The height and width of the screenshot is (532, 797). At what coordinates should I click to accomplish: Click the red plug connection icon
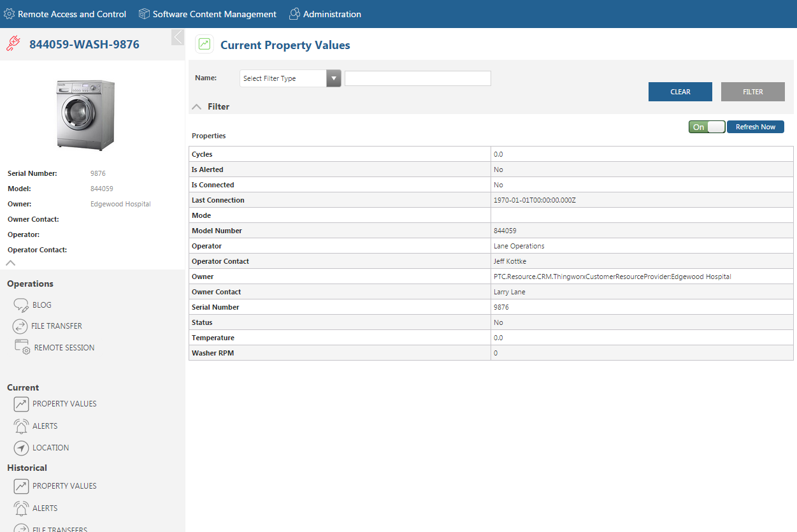pyautogui.click(x=13, y=43)
